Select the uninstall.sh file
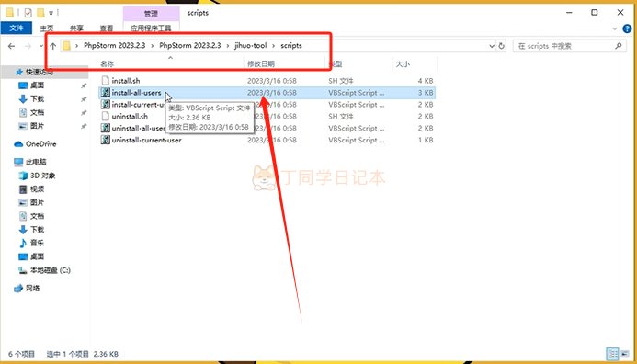The height and width of the screenshot is (364, 637). (130, 116)
